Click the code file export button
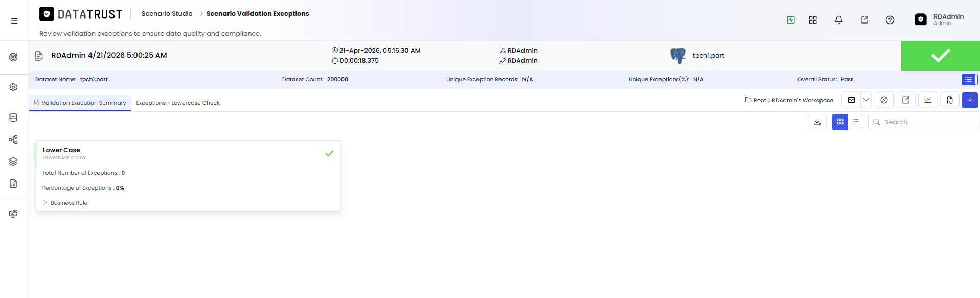 [x=950, y=100]
